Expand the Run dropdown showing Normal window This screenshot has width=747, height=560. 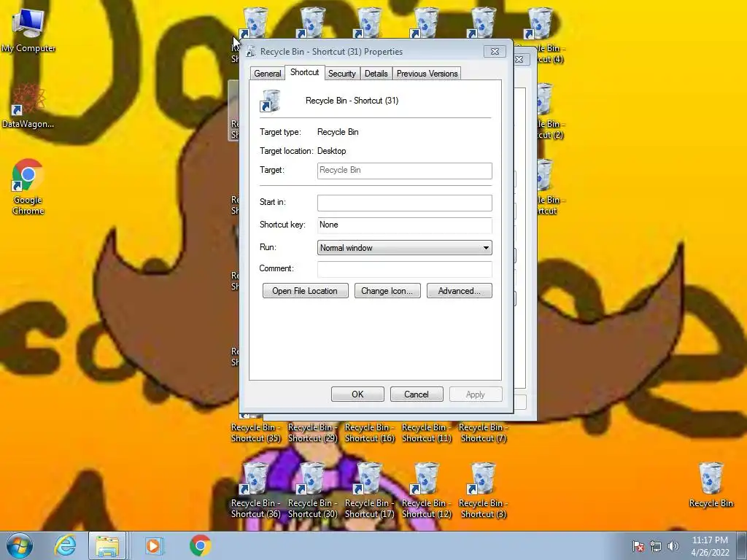point(404,248)
